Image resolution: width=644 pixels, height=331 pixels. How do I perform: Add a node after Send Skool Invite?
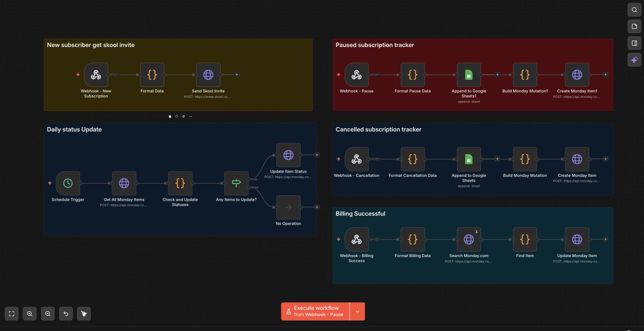click(237, 75)
